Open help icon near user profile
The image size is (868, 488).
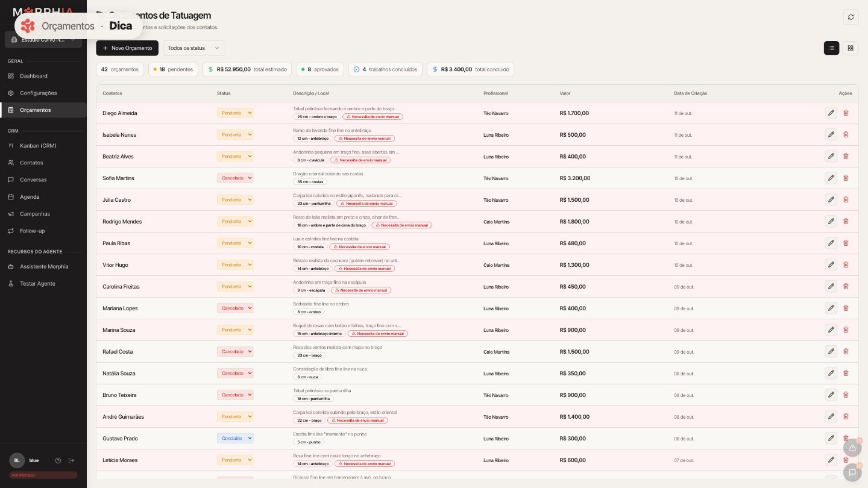tap(58, 460)
